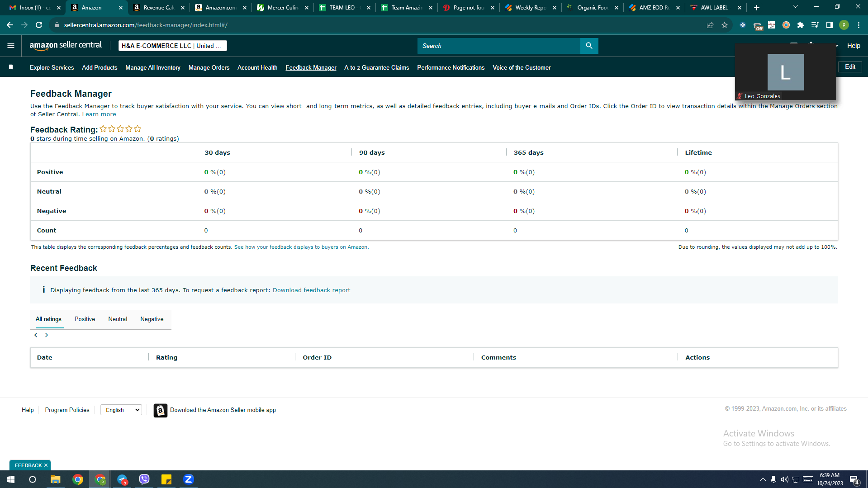Open the Chrome extensions puzzle icon
The width and height of the screenshot is (868, 488).
pos(800,25)
